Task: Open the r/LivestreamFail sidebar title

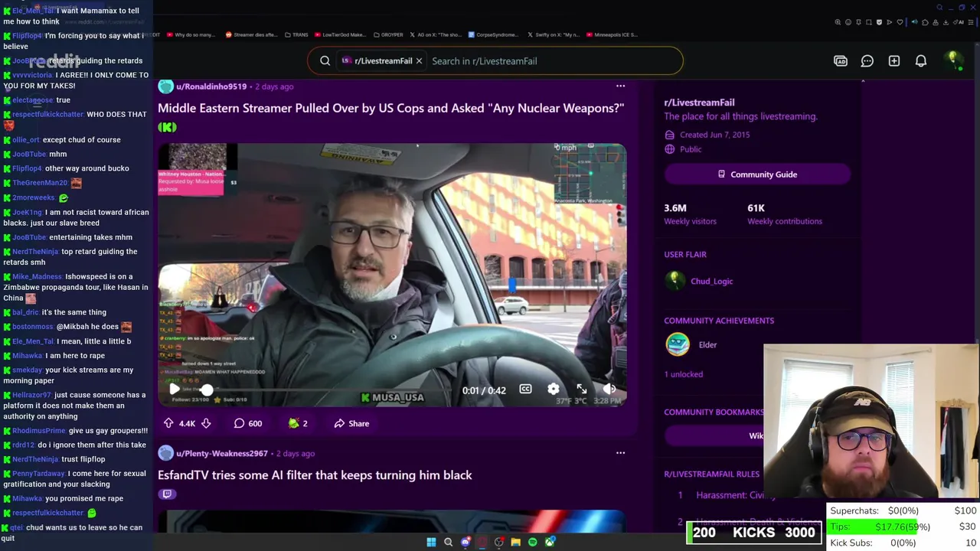Action: (x=699, y=103)
